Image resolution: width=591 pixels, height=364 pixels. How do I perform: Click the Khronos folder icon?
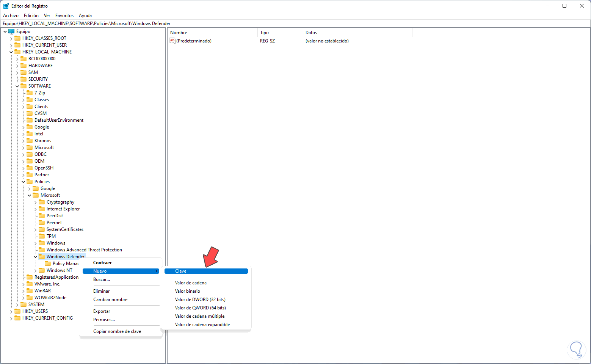pyautogui.click(x=30, y=141)
